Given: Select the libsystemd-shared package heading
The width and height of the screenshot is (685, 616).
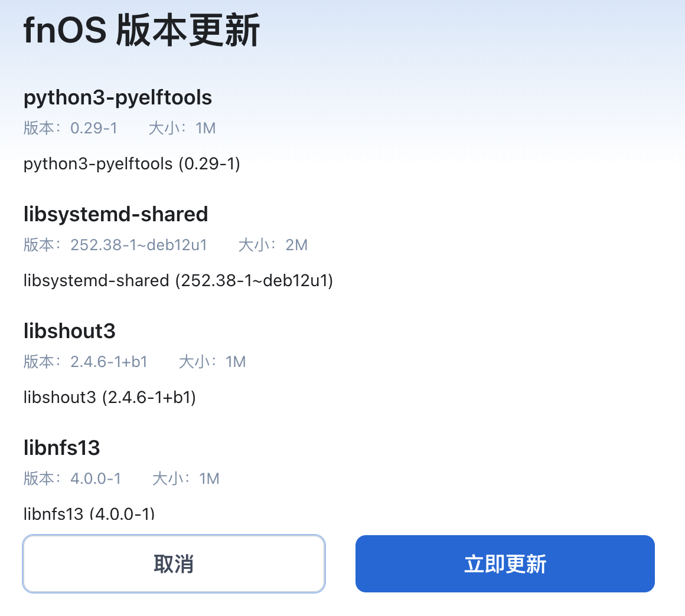Looking at the screenshot, I should coord(116,214).
